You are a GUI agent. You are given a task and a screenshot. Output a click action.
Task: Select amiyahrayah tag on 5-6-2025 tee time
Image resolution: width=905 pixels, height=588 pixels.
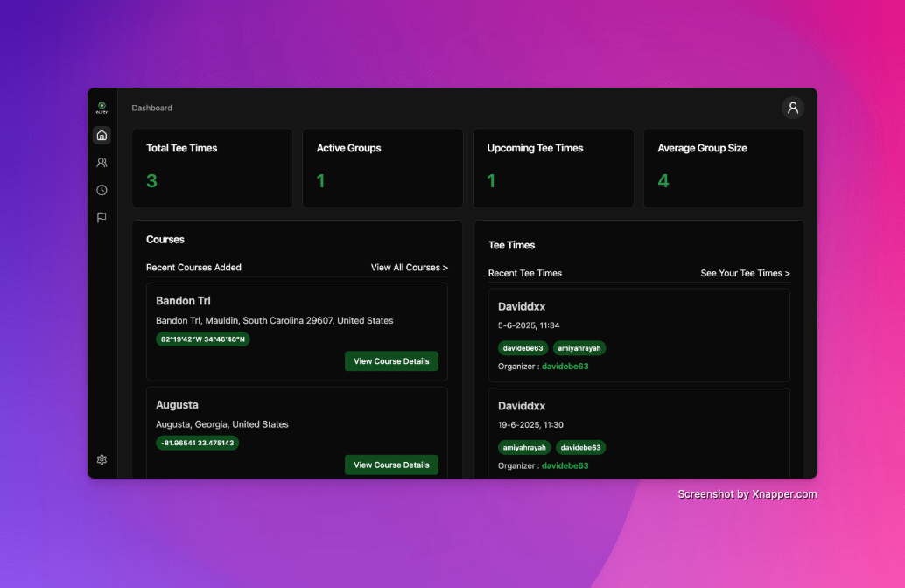coord(579,348)
